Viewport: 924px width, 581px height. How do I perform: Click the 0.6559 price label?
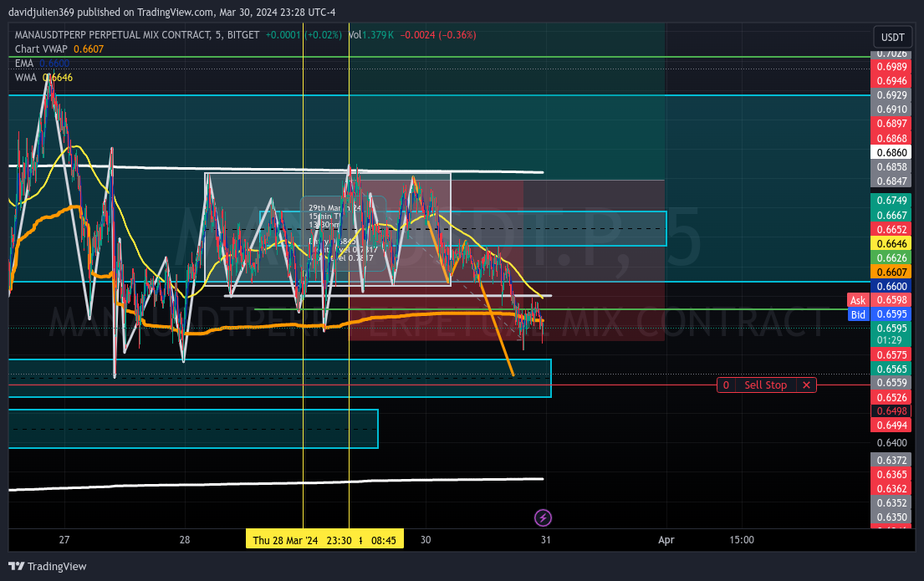891,383
